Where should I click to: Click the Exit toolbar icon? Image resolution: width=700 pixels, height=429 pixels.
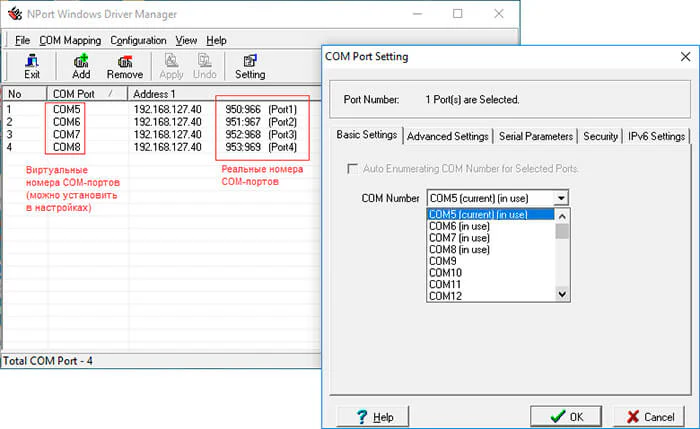32,67
